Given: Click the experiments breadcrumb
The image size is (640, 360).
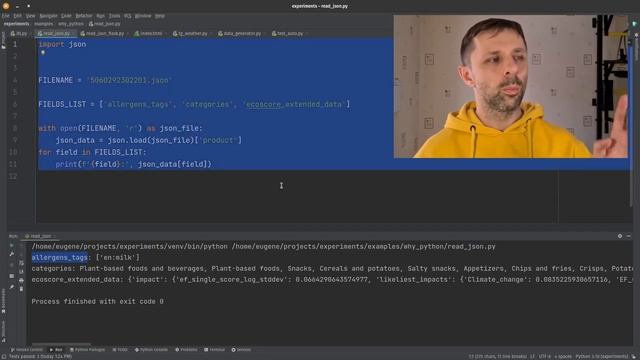Looking at the screenshot, I should [16, 24].
